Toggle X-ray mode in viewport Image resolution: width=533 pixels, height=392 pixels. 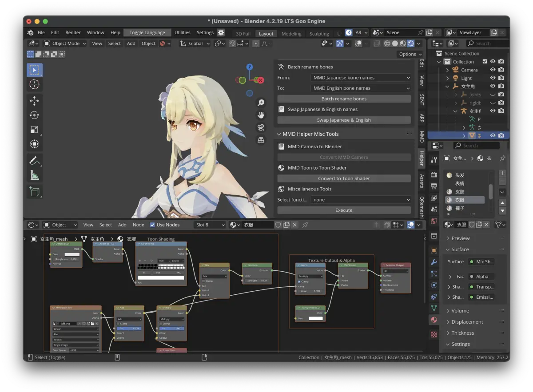coord(376,44)
